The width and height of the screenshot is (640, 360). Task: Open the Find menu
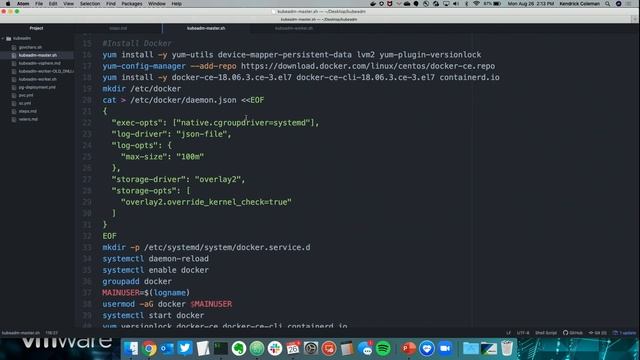(111, 4)
